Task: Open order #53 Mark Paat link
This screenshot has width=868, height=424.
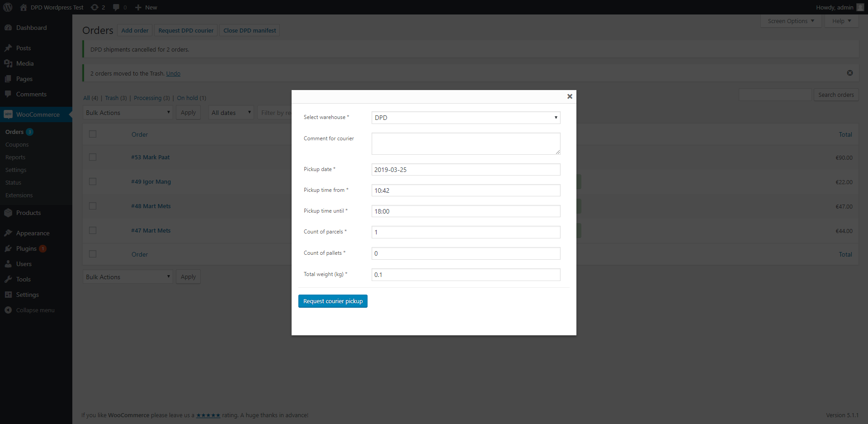Action: 151,157
